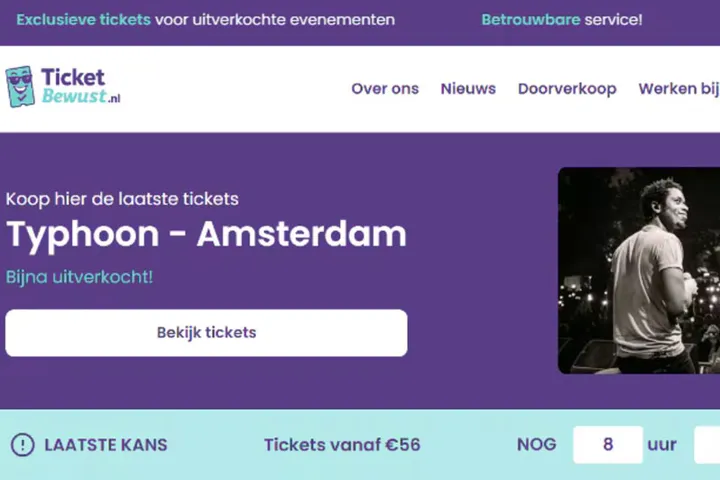Select the Werken bij menu item

(679, 89)
